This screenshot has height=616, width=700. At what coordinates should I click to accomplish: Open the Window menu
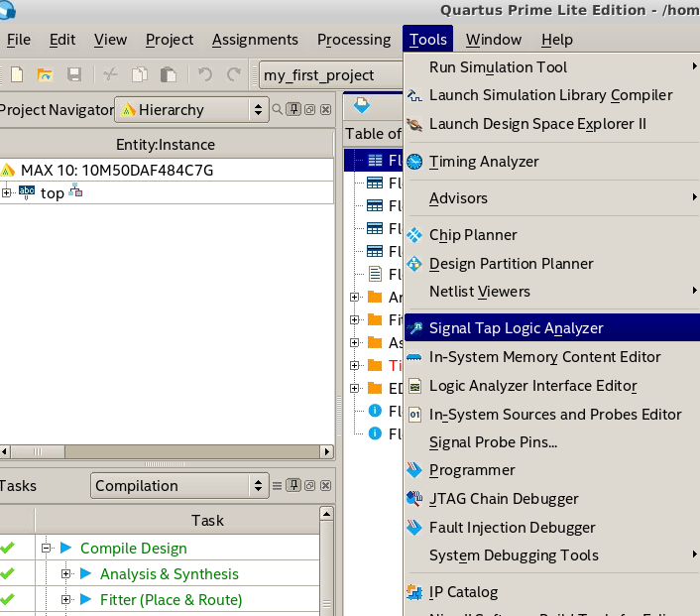pyautogui.click(x=494, y=40)
